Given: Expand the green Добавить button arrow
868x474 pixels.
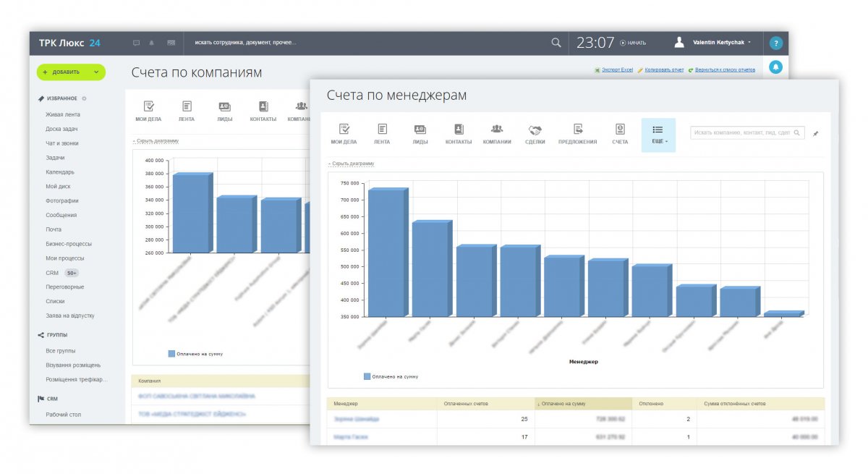Looking at the screenshot, I should [x=96, y=72].
